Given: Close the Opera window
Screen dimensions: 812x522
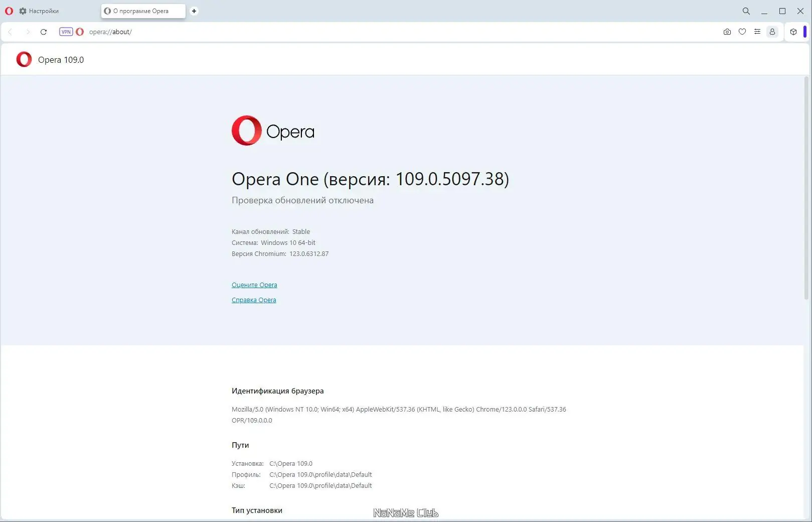Looking at the screenshot, I should tap(800, 11).
